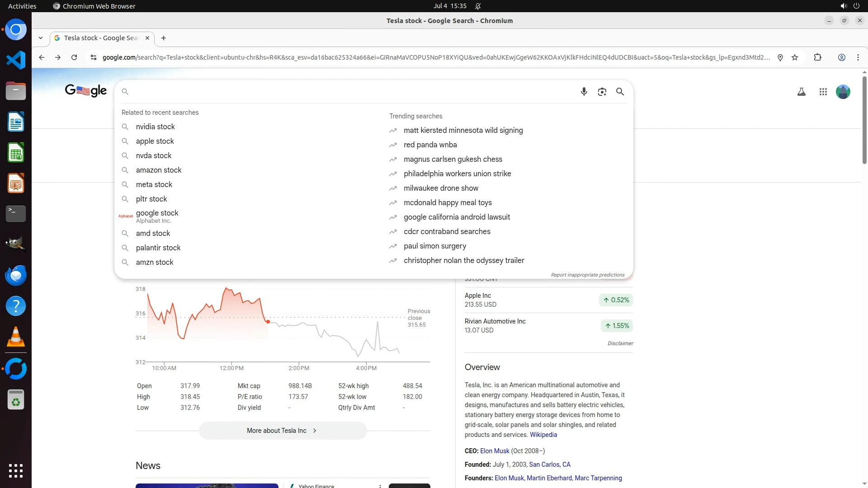Open the Google apps grid
The height and width of the screenshot is (488, 868).
click(823, 92)
